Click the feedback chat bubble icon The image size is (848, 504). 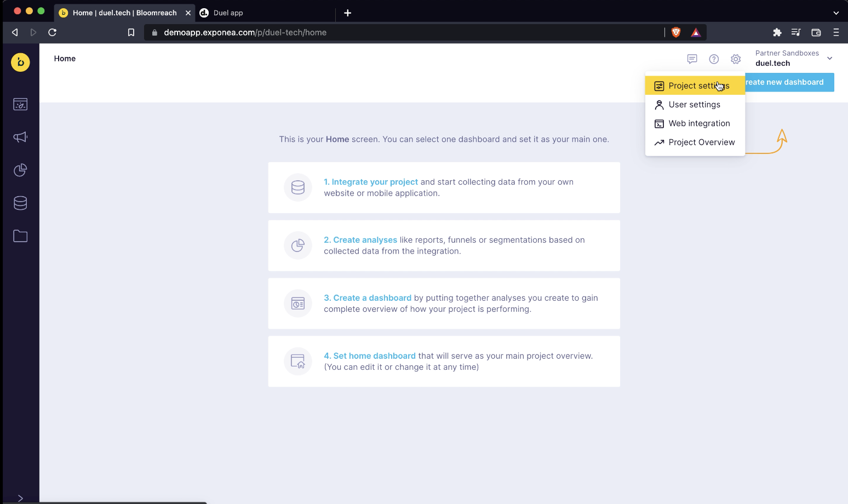(x=692, y=59)
